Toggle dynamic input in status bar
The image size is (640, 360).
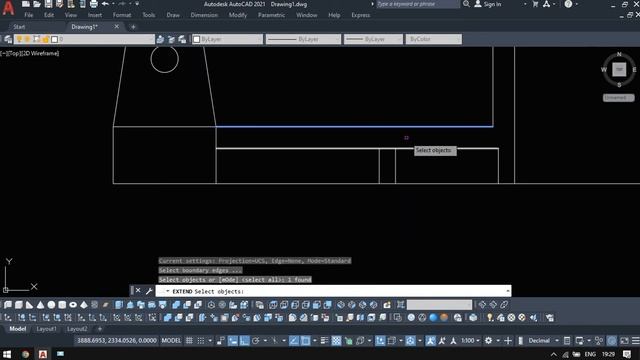(x=233, y=341)
